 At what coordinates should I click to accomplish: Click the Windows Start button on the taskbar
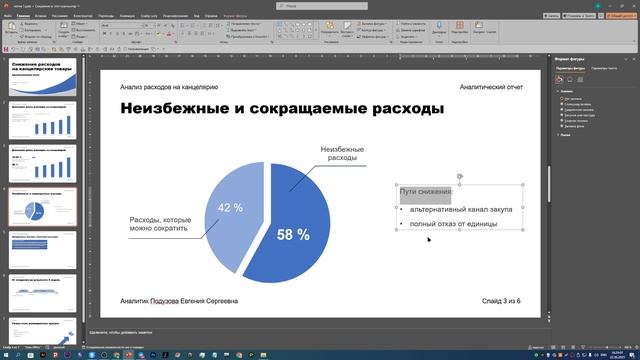(6, 355)
